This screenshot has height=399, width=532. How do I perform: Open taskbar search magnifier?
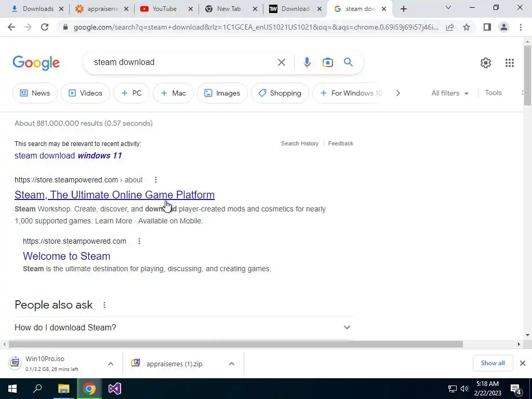point(37,389)
